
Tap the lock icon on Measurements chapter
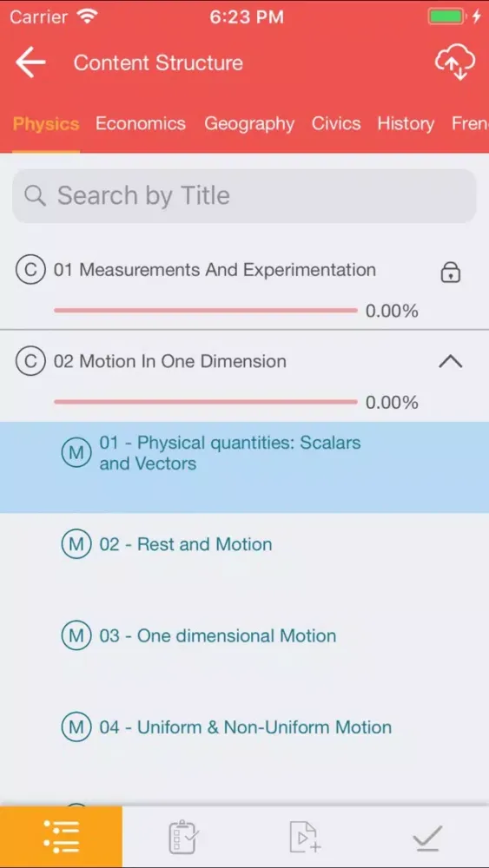point(450,272)
